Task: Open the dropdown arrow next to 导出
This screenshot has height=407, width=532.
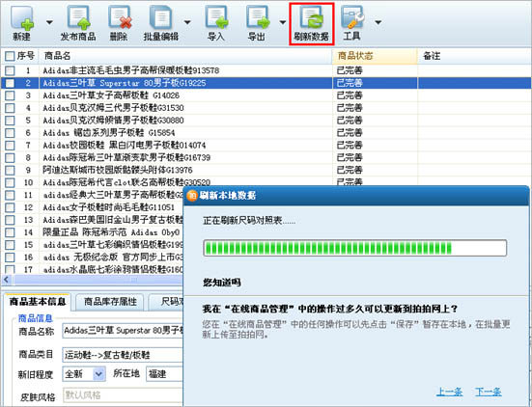Action: pyautogui.click(x=282, y=22)
